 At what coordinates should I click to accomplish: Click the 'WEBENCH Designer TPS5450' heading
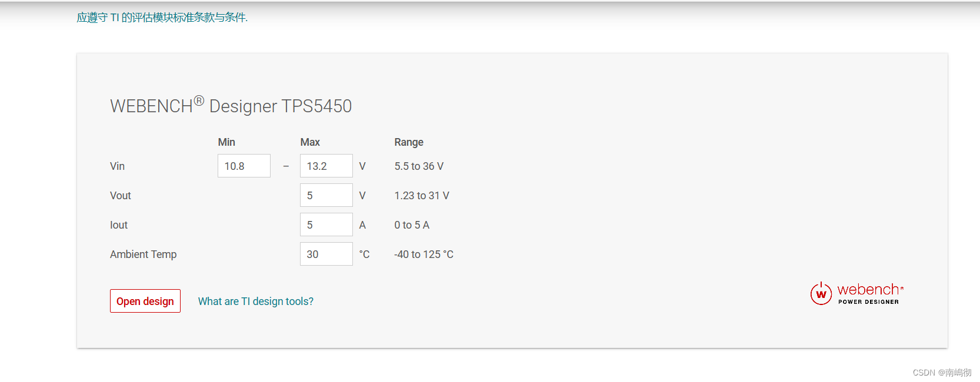click(231, 105)
